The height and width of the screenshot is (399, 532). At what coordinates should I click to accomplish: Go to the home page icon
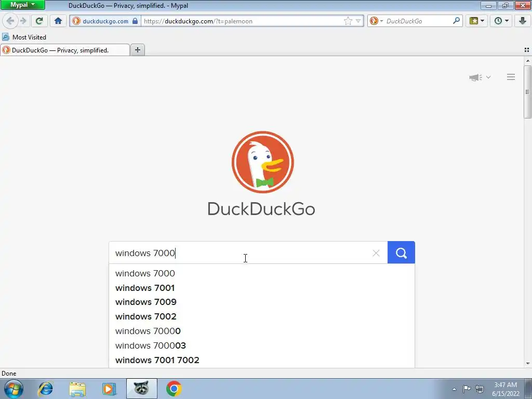tap(58, 21)
